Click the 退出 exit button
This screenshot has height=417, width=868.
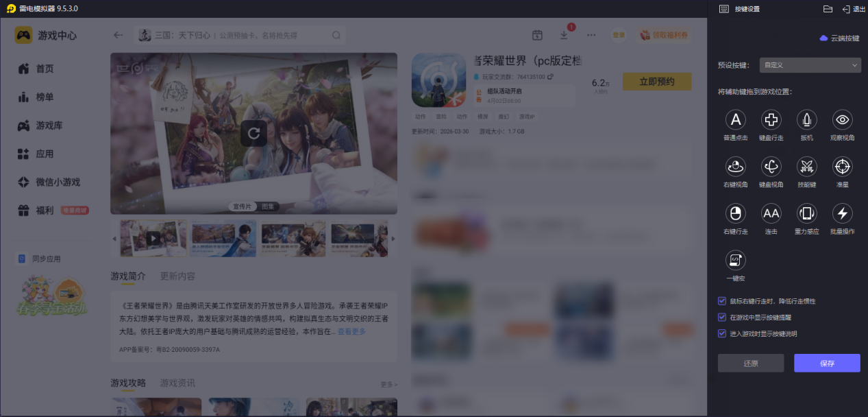pyautogui.click(x=854, y=9)
